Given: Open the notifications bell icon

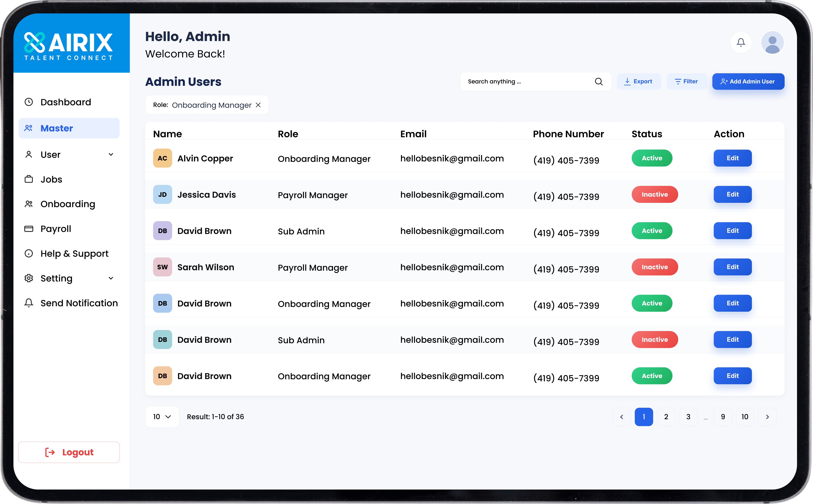Looking at the screenshot, I should click(x=741, y=43).
